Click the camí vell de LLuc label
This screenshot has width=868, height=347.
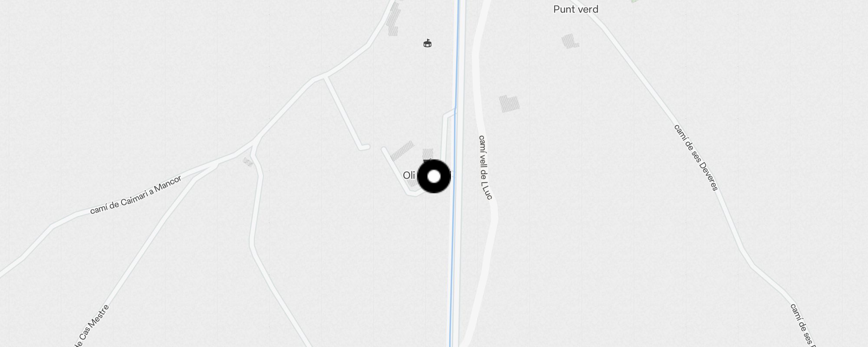tap(485, 167)
